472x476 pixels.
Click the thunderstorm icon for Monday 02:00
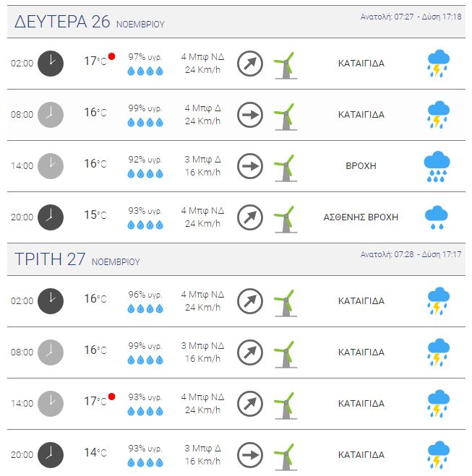tap(438, 63)
